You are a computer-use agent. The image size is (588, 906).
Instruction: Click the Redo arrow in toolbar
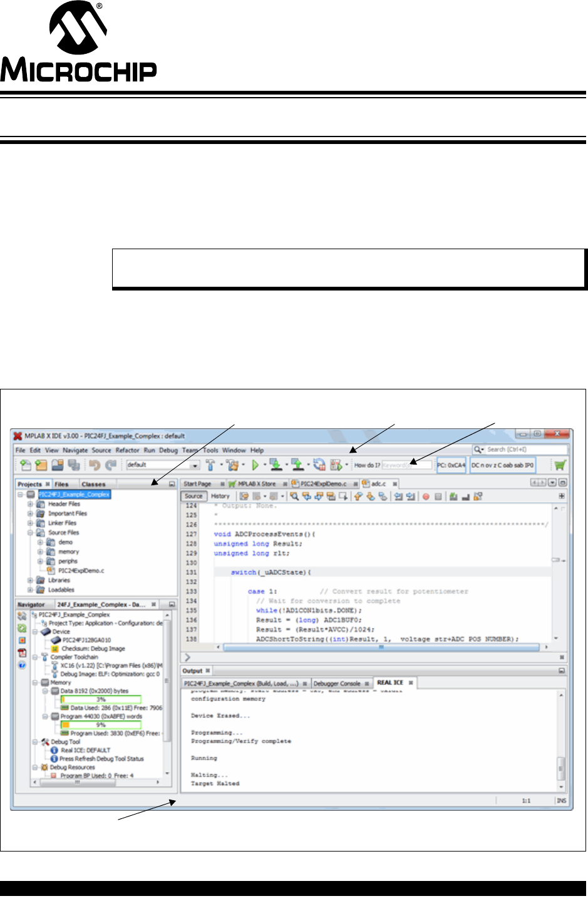pyautogui.click(x=111, y=465)
